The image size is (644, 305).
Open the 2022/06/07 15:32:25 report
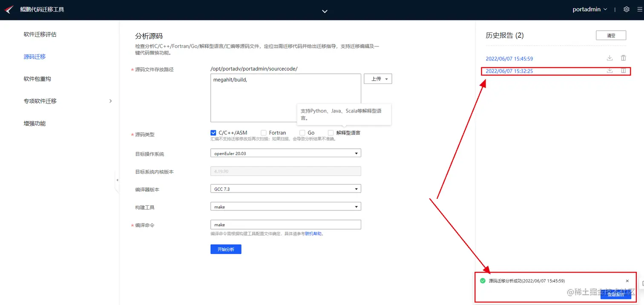509,71
